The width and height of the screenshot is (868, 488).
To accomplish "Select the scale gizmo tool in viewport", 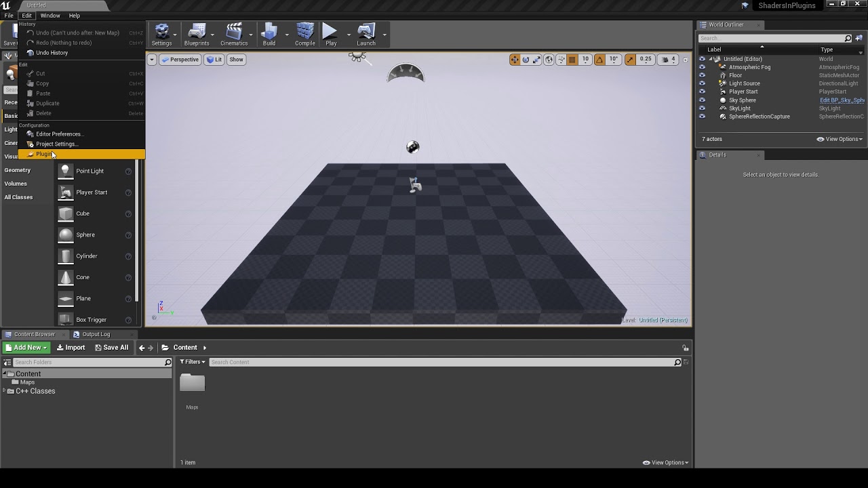I will point(536,60).
